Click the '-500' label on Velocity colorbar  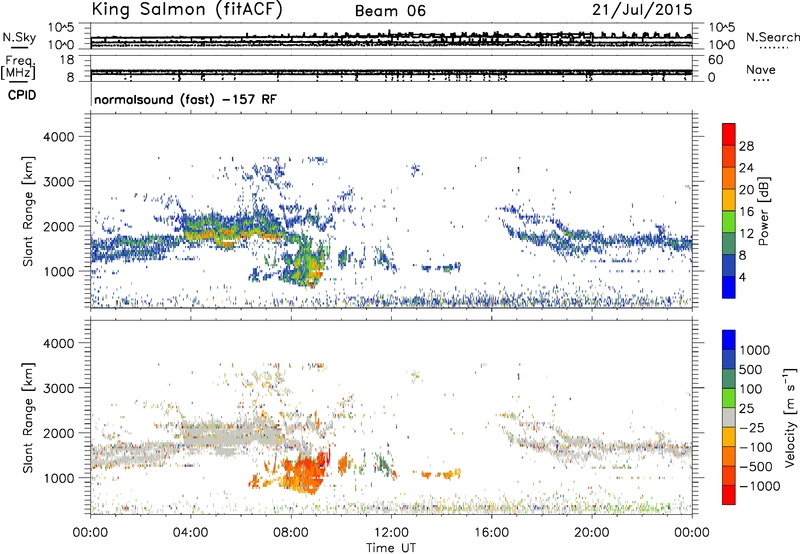pyautogui.click(x=756, y=467)
